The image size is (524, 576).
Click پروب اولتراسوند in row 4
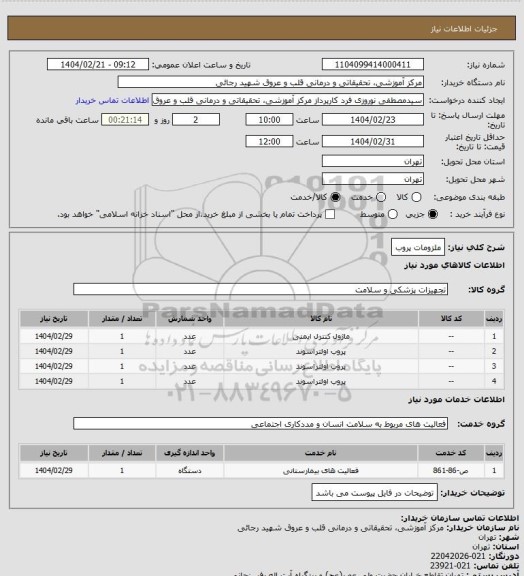click(321, 381)
